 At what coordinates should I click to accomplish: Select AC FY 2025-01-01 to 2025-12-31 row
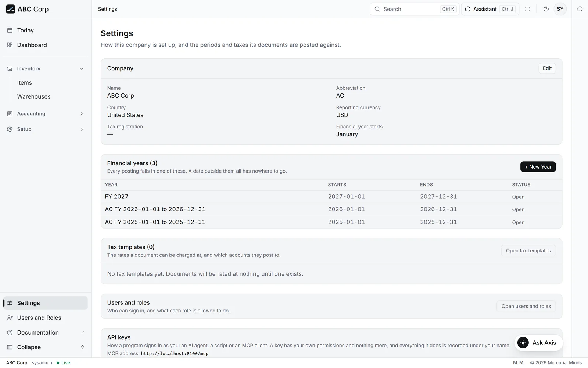point(331,222)
